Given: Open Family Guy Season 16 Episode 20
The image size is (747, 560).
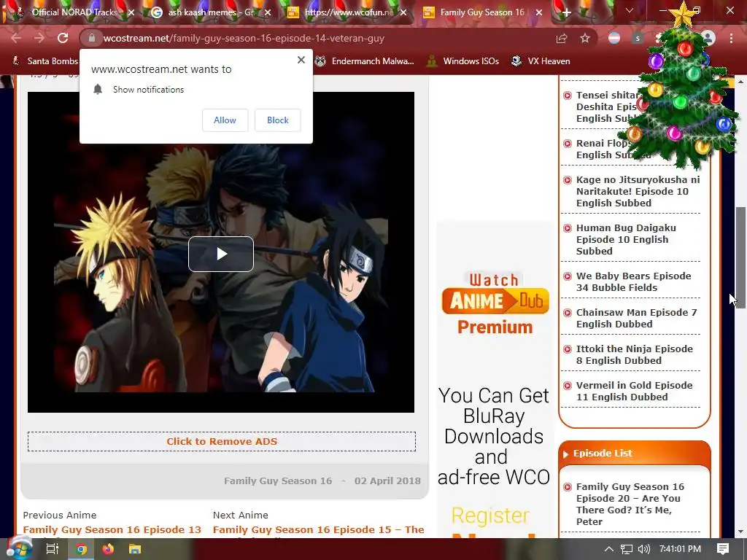Looking at the screenshot, I should point(630,504).
